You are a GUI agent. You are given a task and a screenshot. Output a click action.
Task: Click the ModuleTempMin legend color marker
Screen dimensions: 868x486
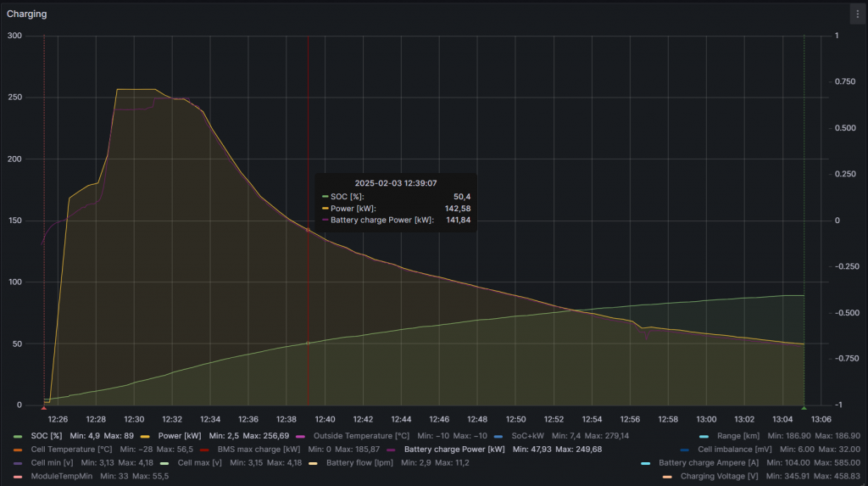click(19, 477)
